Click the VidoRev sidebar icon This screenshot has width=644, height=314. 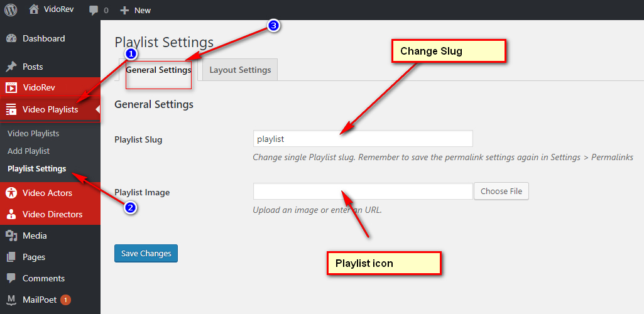(11, 88)
